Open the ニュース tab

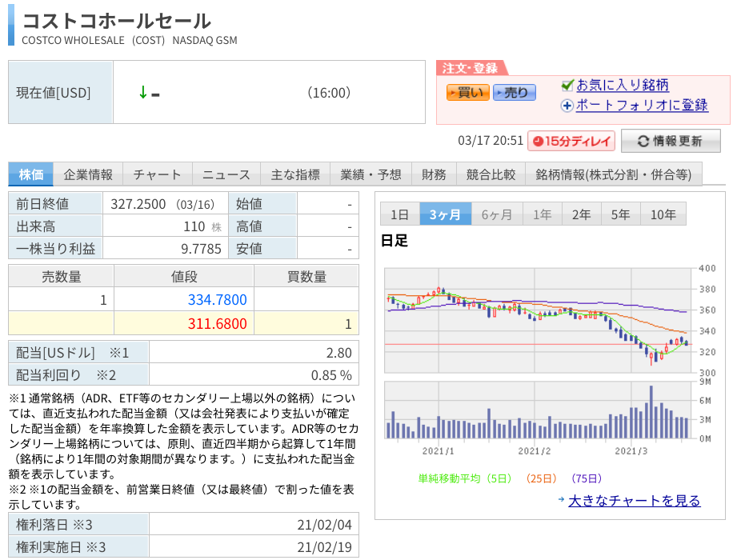tap(226, 174)
